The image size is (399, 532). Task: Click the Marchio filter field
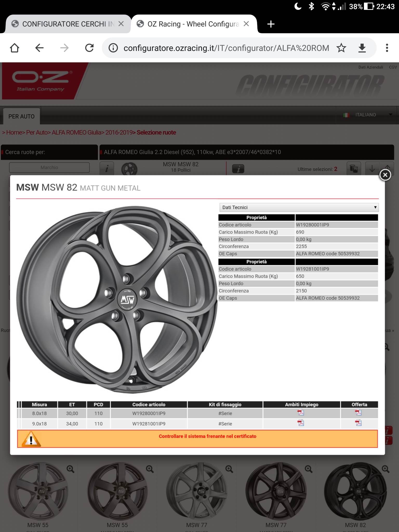click(49, 168)
